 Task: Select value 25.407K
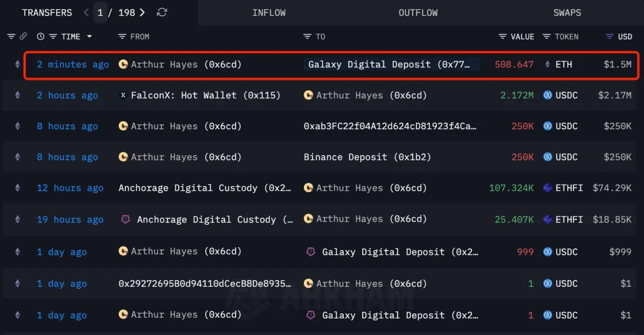pyautogui.click(x=515, y=219)
